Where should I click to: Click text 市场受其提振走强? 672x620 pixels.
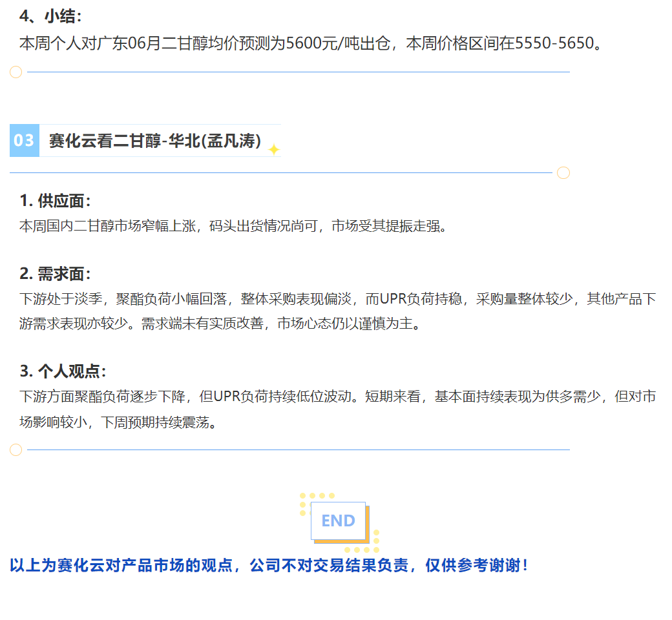click(386, 226)
